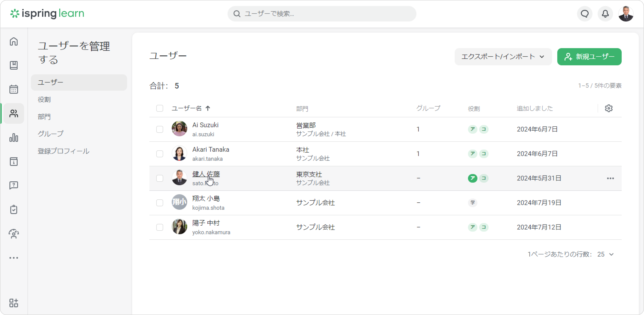Viewport: 644px width, 315px height.
Task: Open the rows per page 25 dropdown
Action: point(605,254)
